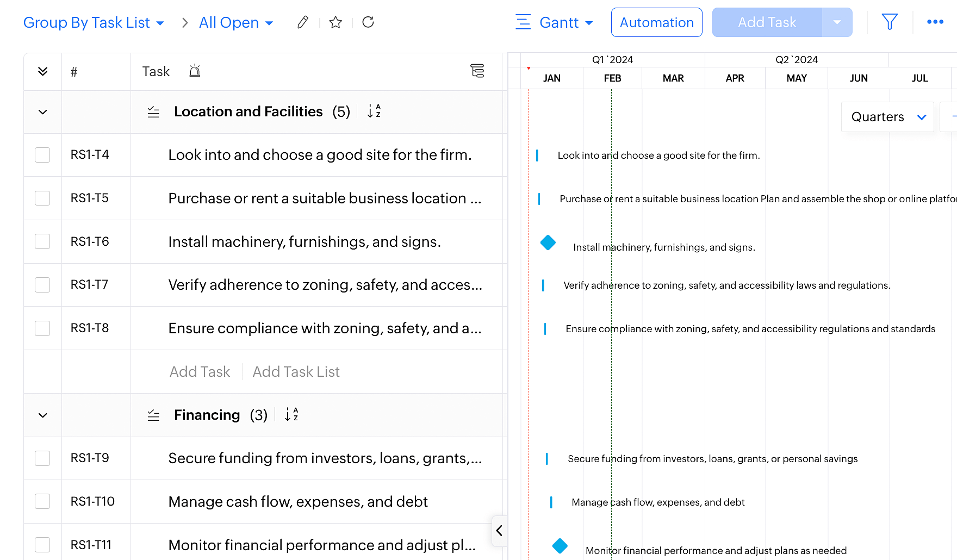Viewport: 957px width, 560px height.
Task: Sort the Financing task list A-Z
Action: 291,415
